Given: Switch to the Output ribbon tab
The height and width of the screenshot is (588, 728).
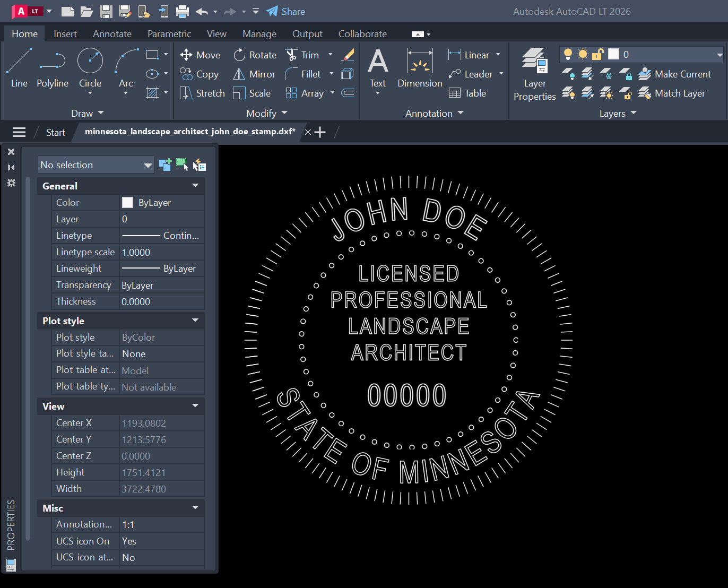Looking at the screenshot, I should pos(307,33).
